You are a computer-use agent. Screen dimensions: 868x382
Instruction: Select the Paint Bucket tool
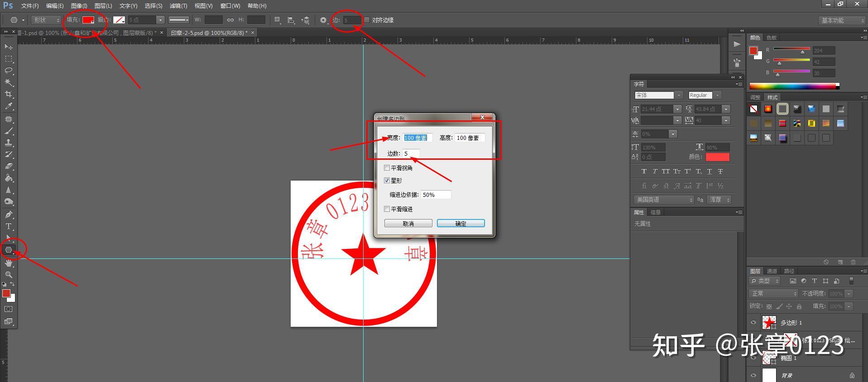[9, 178]
